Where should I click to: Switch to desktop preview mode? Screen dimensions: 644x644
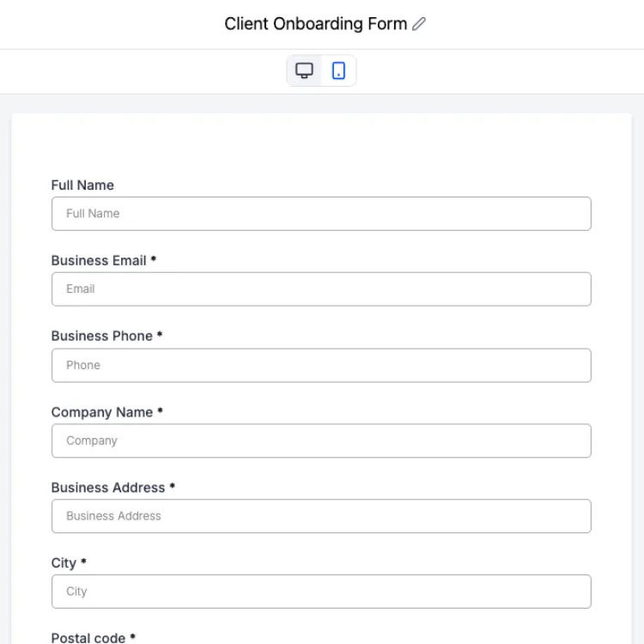pyautogui.click(x=304, y=70)
